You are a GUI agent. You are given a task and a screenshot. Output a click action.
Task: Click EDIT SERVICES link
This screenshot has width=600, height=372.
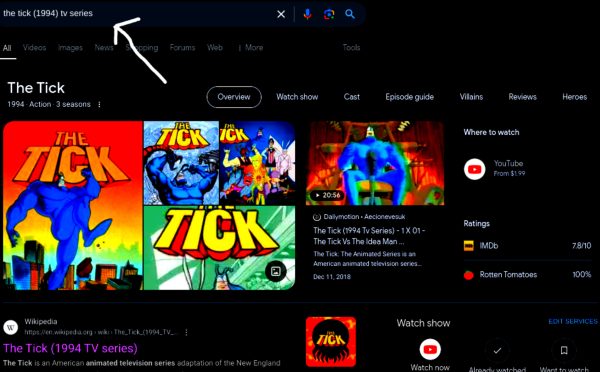pos(573,321)
